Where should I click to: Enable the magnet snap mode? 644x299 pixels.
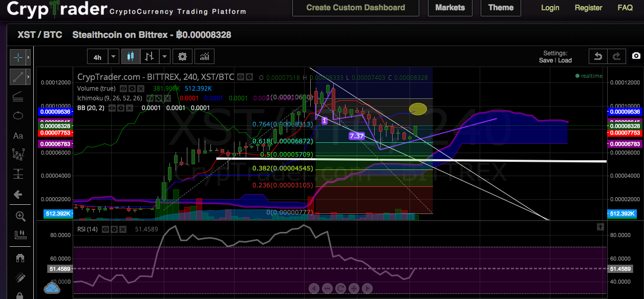point(19,258)
